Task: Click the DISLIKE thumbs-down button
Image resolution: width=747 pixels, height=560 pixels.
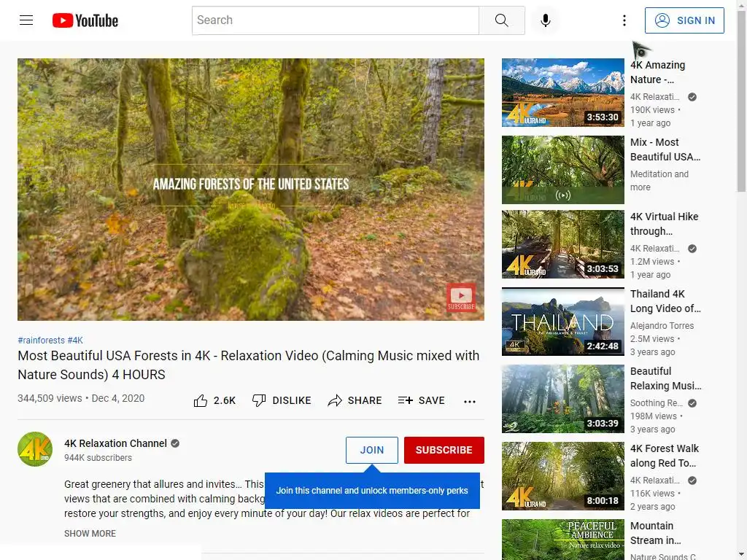Action: (282, 400)
